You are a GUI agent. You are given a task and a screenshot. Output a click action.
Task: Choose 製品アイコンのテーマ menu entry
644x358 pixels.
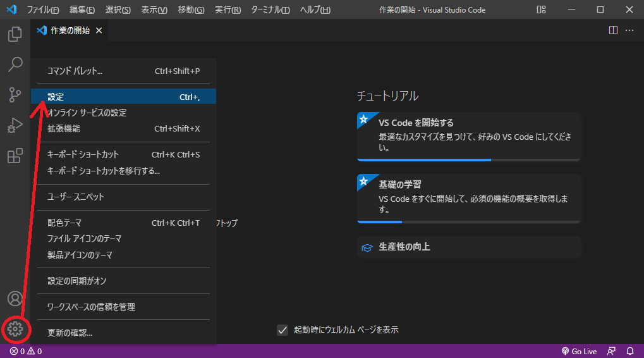[x=123, y=255]
